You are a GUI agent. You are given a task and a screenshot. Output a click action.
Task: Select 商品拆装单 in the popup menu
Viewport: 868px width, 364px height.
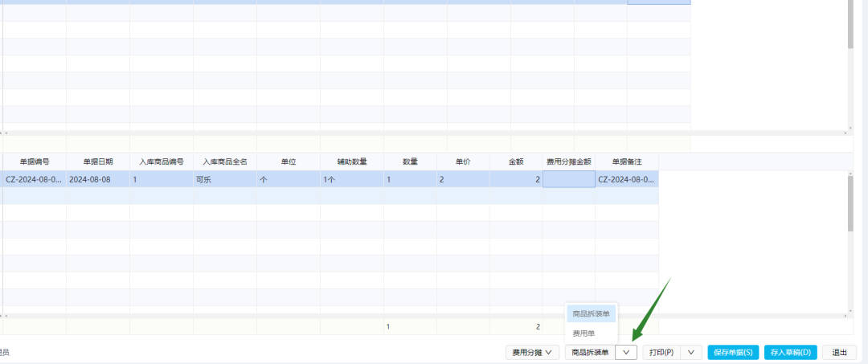click(592, 313)
